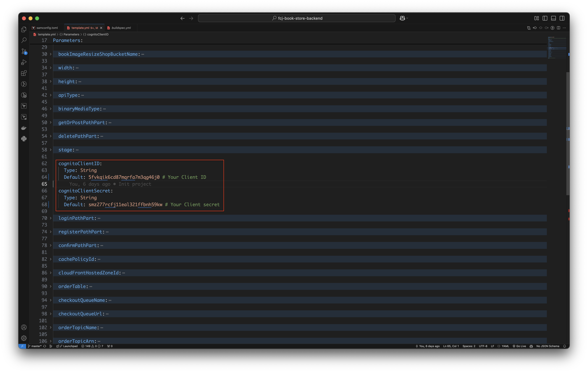This screenshot has width=588, height=373.
Task: Click the errors and warnings count
Action: pos(92,346)
